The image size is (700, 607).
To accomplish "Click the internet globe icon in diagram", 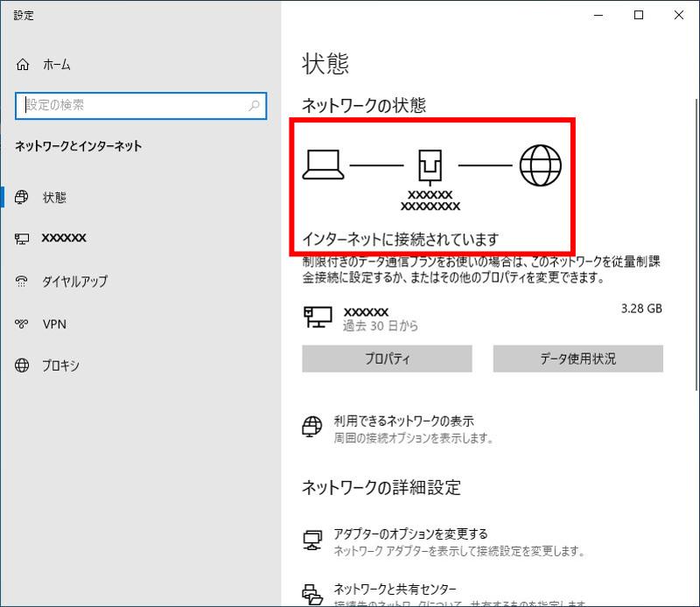I will tap(541, 165).
